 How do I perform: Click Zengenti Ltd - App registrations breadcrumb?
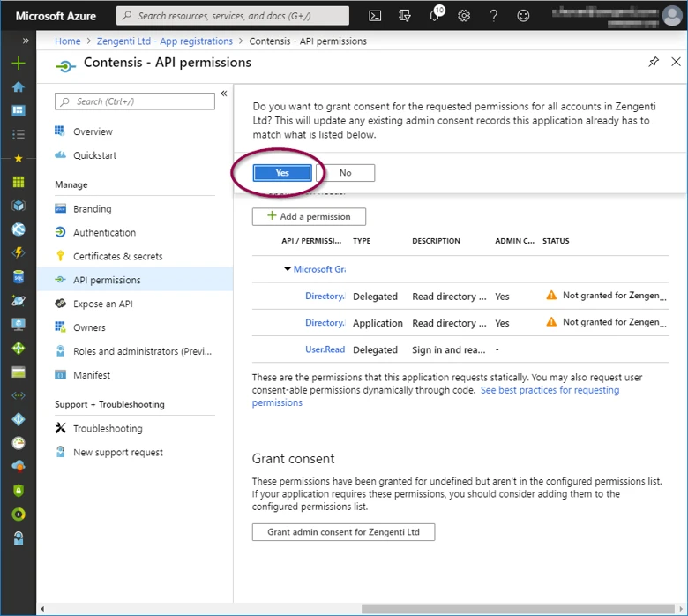point(165,41)
